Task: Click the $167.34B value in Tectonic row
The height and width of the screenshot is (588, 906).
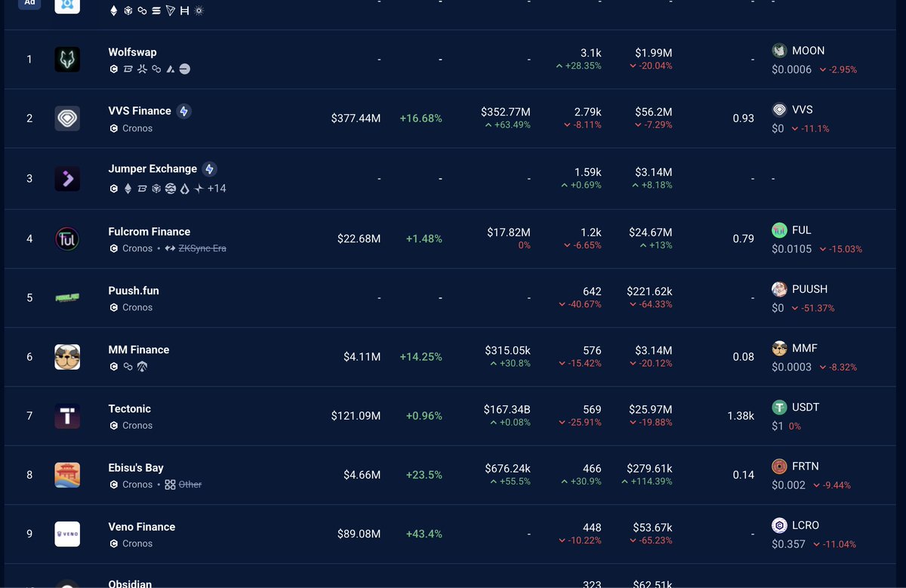Action: 507,409
